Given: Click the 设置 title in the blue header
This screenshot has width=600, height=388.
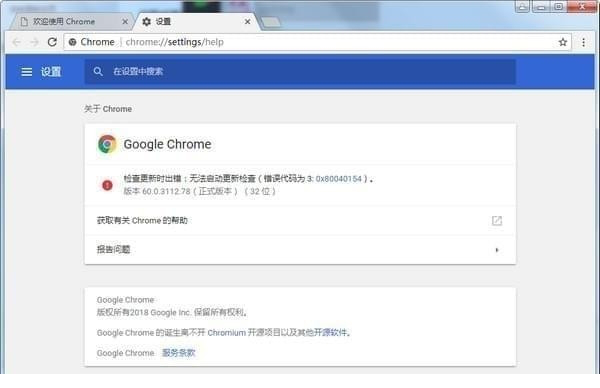Looking at the screenshot, I should tap(51, 72).
